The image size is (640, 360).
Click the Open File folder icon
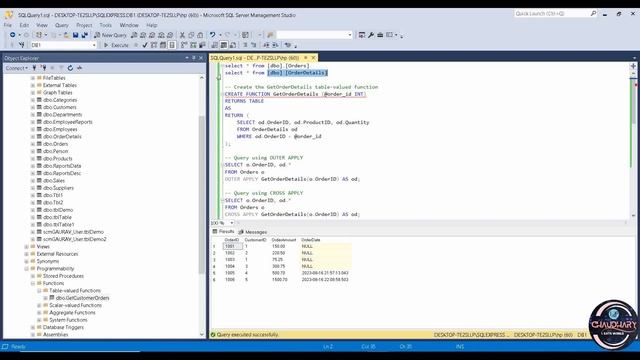66,35
